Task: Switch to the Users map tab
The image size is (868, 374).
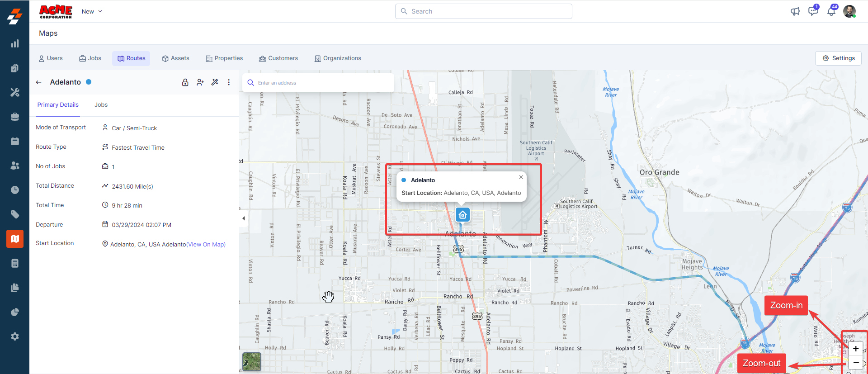Action: [x=51, y=58]
